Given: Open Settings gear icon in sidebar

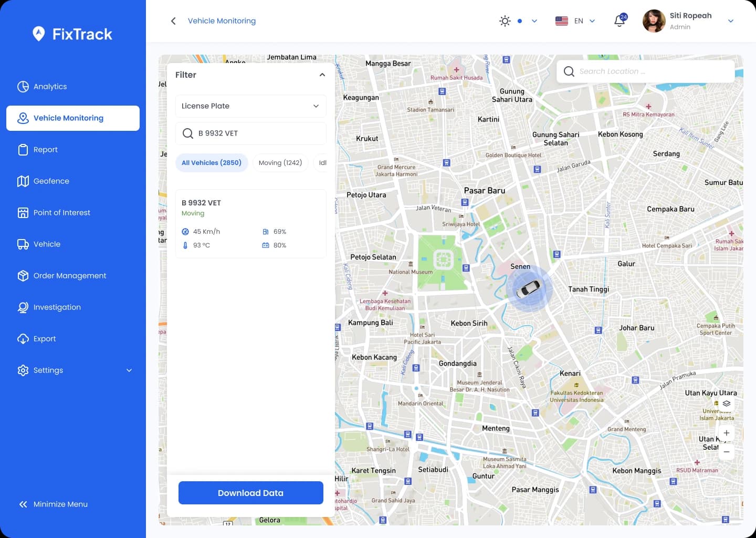Looking at the screenshot, I should 23,370.
